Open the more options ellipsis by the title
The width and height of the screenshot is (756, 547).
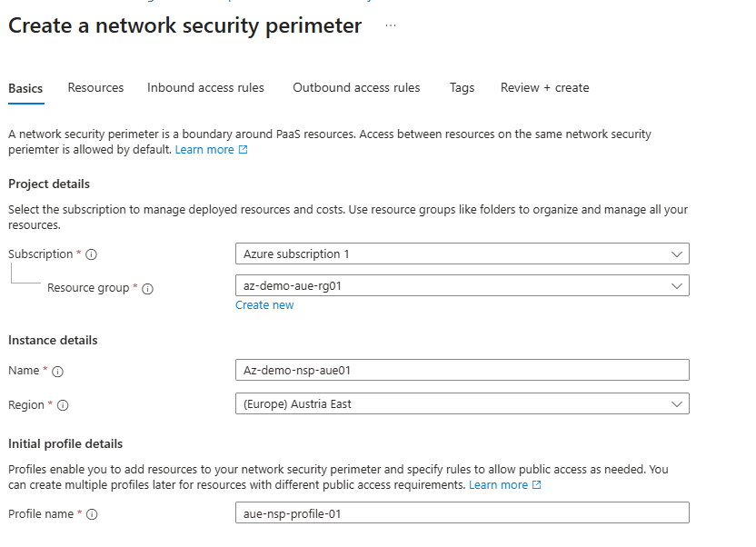click(x=391, y=25)
